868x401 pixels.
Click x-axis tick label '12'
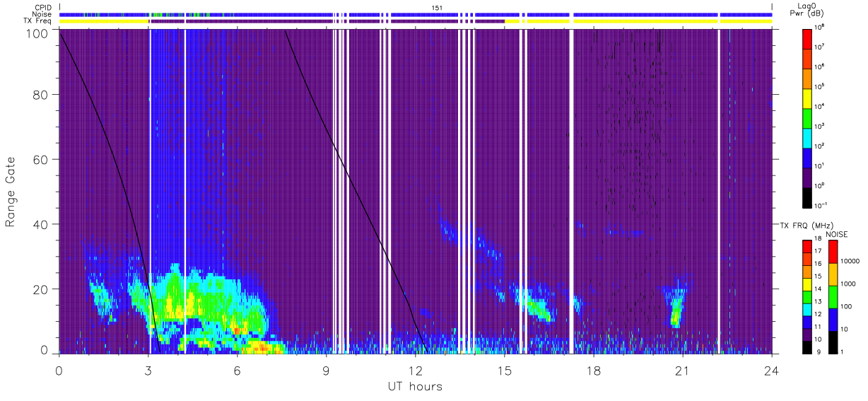[x=415, y=370]
